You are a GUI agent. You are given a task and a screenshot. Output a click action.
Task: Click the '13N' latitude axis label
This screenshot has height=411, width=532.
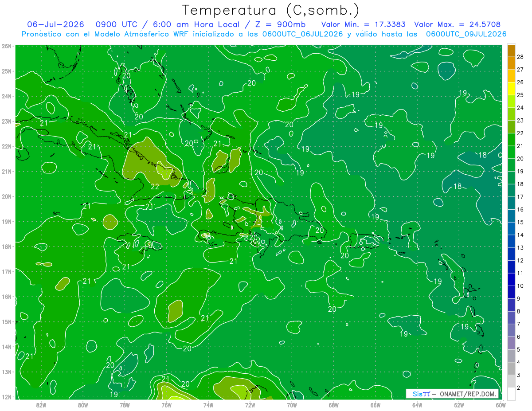pos(6,372)
